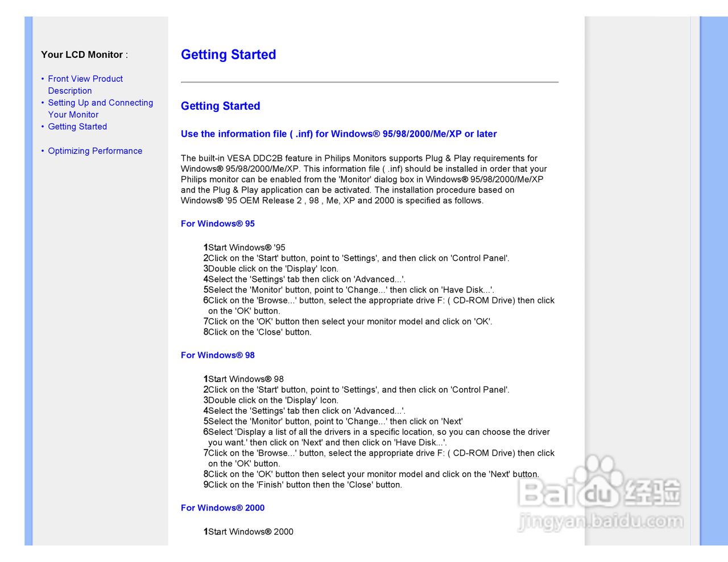
Task: Click the step 'Display a list of all the drivers'
Action: point(378,432)
